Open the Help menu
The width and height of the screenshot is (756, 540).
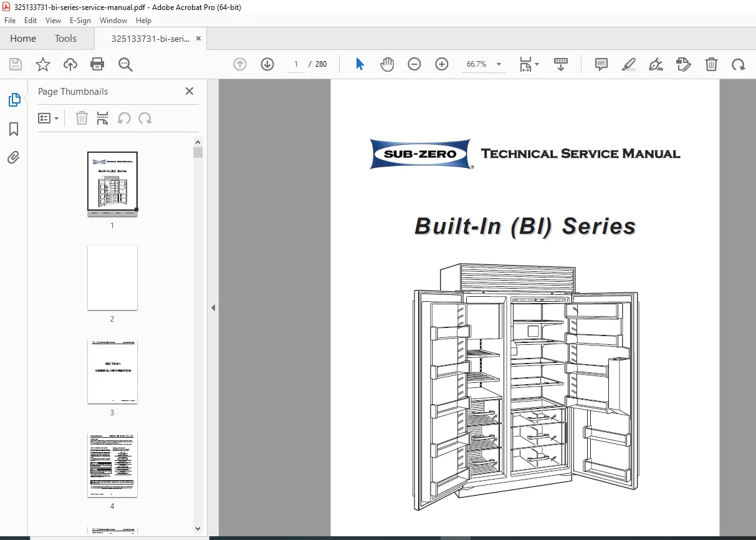click(x=143, y=21)
